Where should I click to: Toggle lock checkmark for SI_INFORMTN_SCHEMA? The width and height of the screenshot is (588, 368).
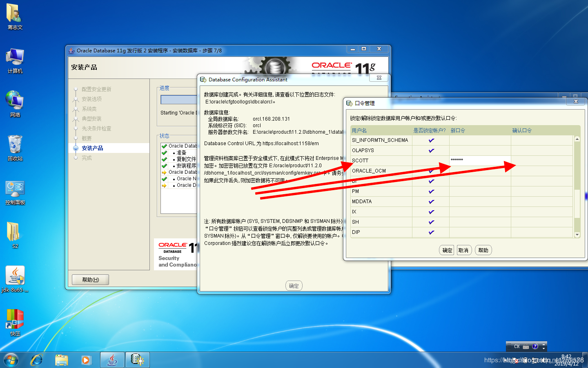click(431, 140)
